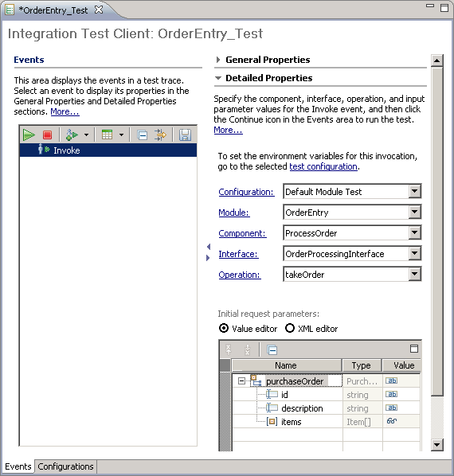Click the save trace floppy icon
The image size is (454, 476).
(x=185, y=135)
